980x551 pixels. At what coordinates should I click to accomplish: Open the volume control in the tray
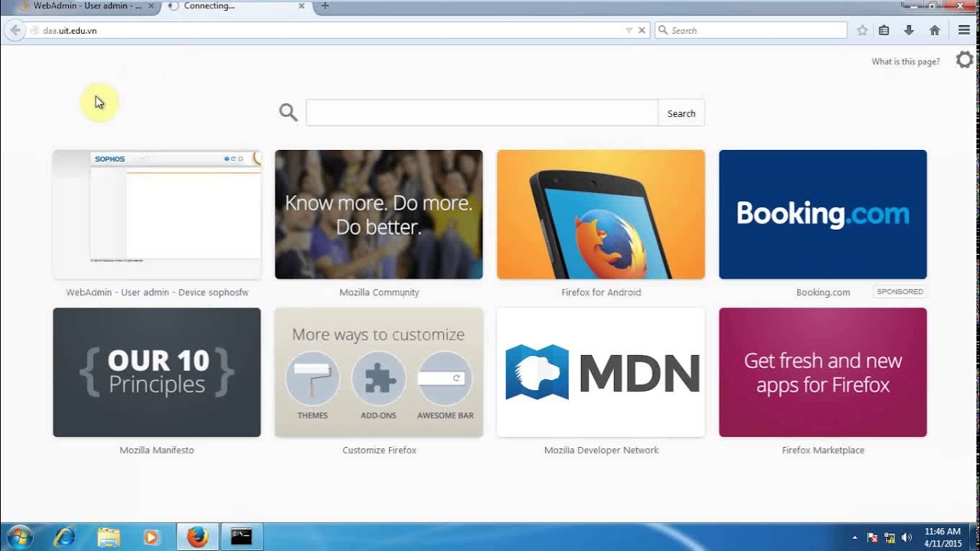coord(907,537)
